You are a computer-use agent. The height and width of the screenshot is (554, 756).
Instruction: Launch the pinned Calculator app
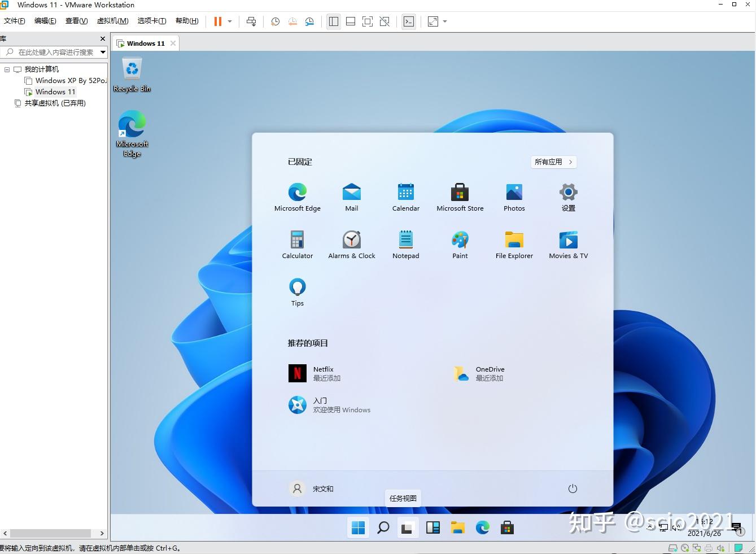[x=298, y=245]
